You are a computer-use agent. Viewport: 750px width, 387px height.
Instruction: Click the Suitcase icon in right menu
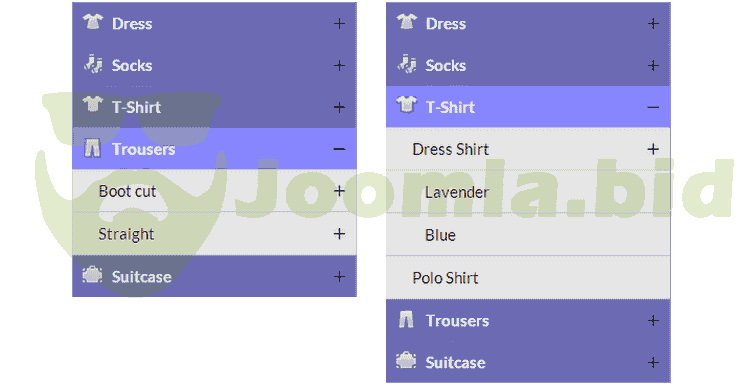(x=406, y=361)
